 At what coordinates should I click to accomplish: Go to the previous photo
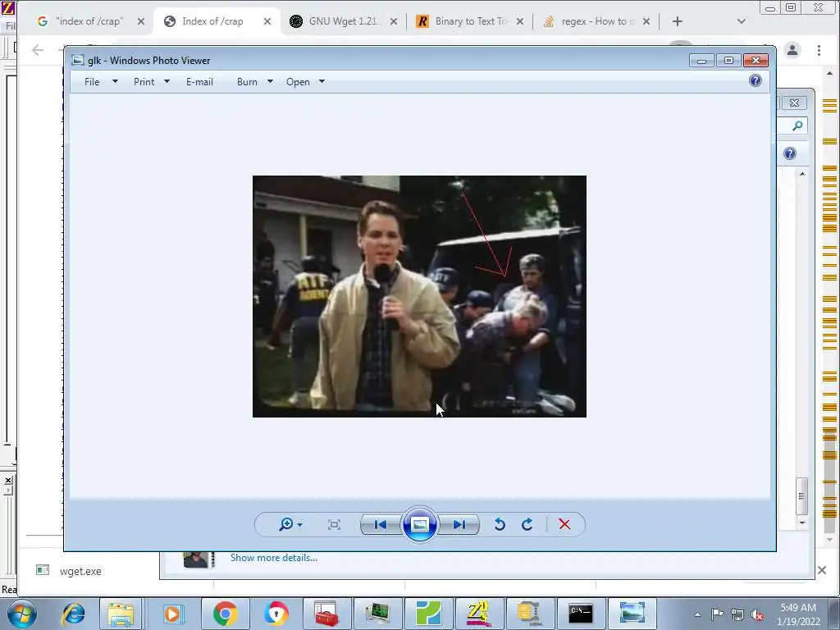coord(381,524)
